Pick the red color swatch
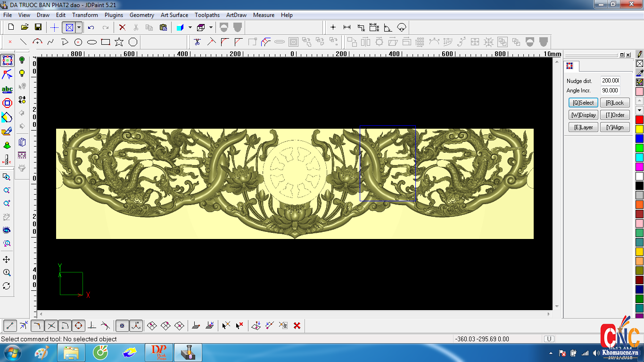The width and height of the screenshot is (644, 362). point(639,120)
